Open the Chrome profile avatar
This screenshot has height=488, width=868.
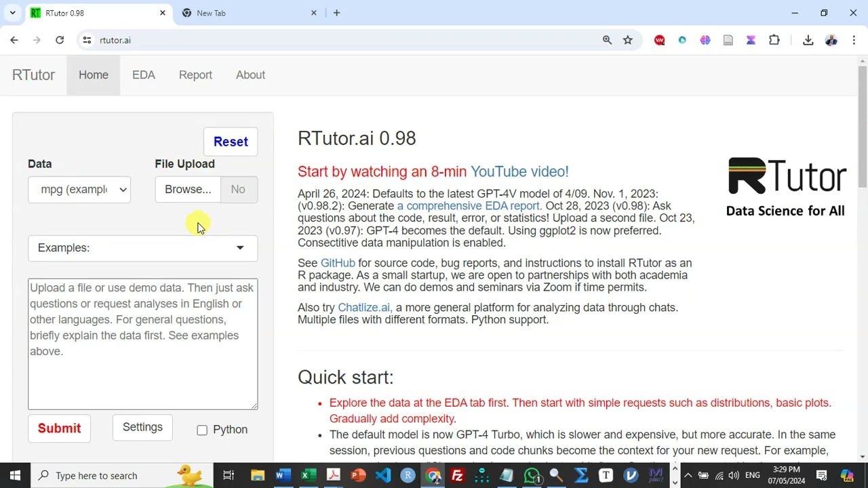[831, 40]
